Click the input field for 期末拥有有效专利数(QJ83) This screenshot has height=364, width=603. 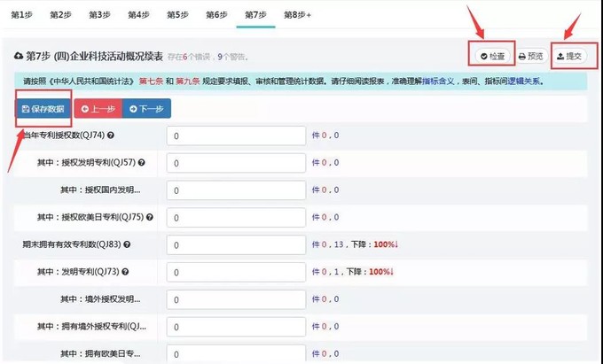(236, 245)
